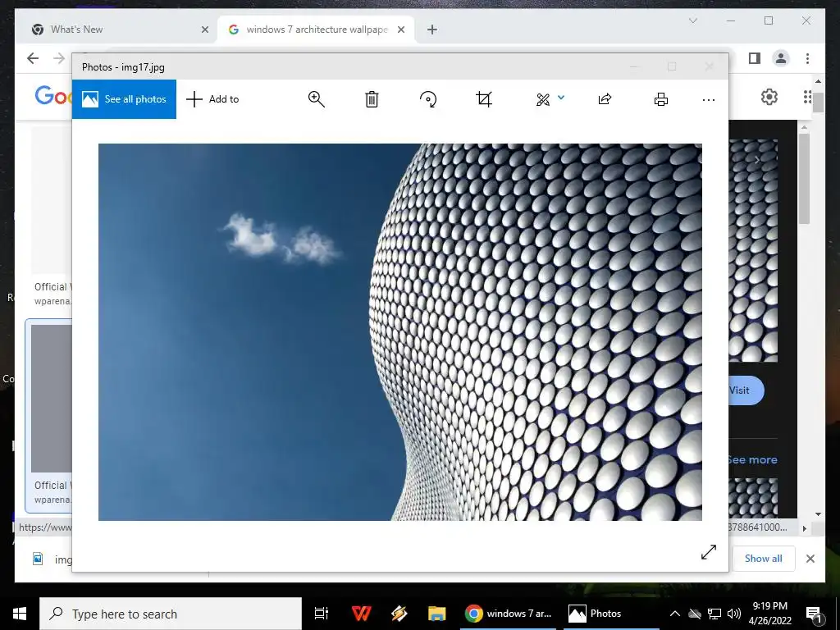Image resolution: width=840 pixels, height=630 pixels.
Task: Expand the Edit & Create dropdown arrow
Action: click(561, 98)
